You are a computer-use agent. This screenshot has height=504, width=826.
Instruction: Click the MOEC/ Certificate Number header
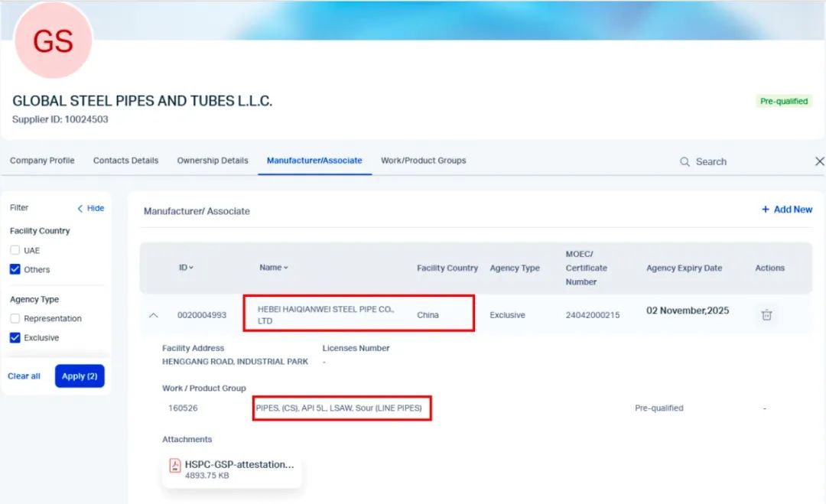tap(587, 268)
